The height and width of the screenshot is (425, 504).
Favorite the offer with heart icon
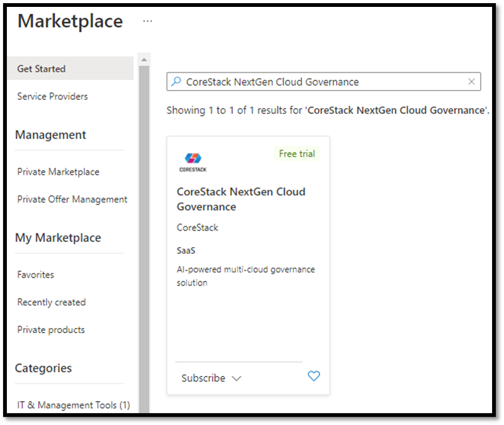click(x=313, y=377)
